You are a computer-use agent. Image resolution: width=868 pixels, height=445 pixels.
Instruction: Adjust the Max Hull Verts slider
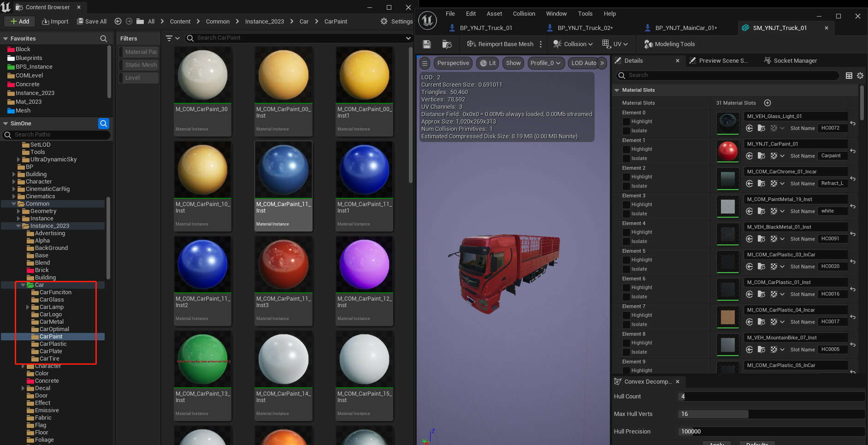[x=771, y=414]
